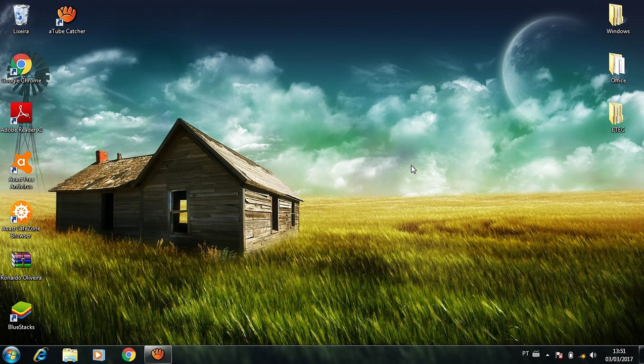
Task: Click the network connection tray icon
Action: point(582,355)
